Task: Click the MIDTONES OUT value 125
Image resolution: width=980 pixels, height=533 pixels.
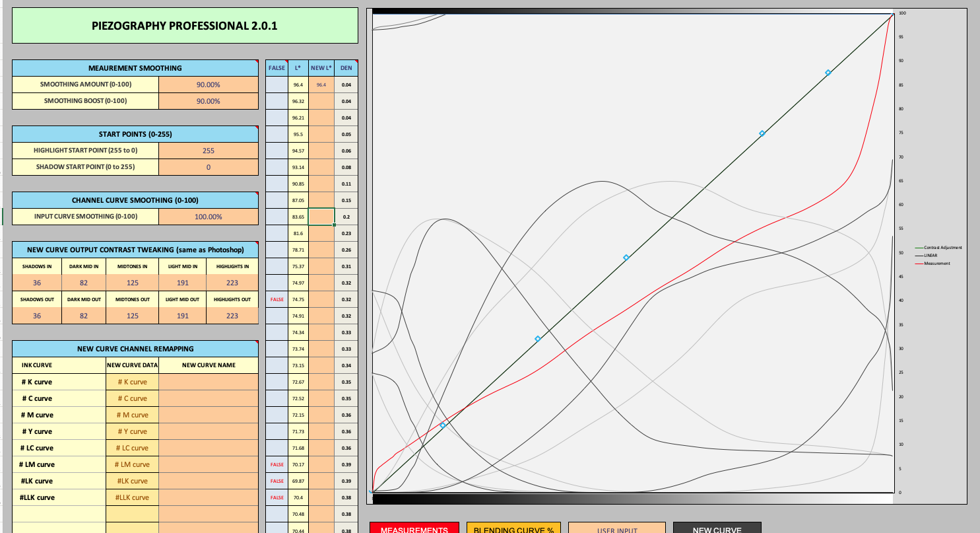Action: 131,316
